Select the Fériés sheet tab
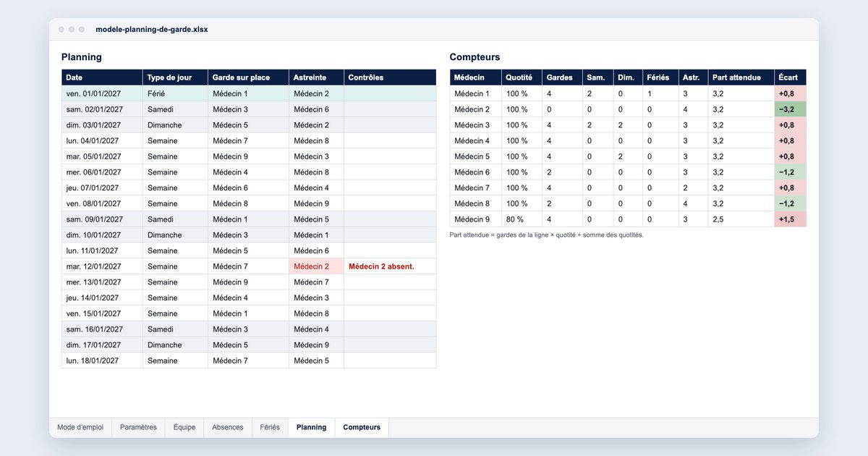The height and width of the screenshot is (456, 868). (270, 428)
